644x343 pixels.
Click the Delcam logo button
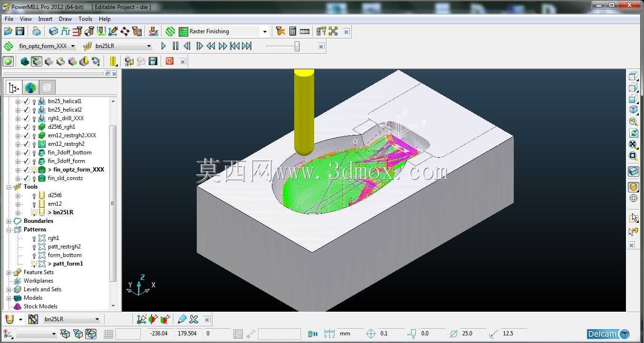608,334
